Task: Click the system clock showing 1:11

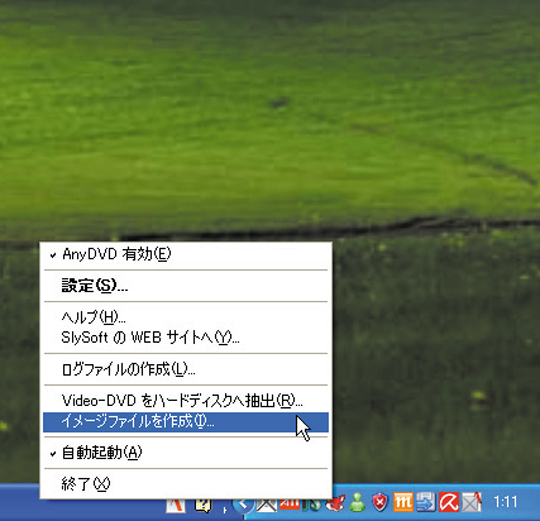Action: [x=505, y=502]
